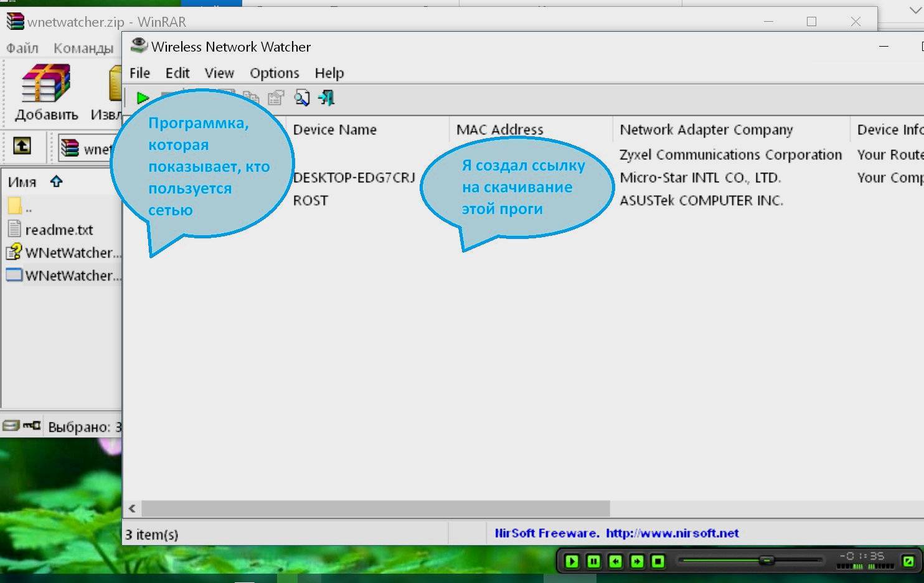
Task: Stop playback in the media player widget
Action: click(x=658, y=561)
